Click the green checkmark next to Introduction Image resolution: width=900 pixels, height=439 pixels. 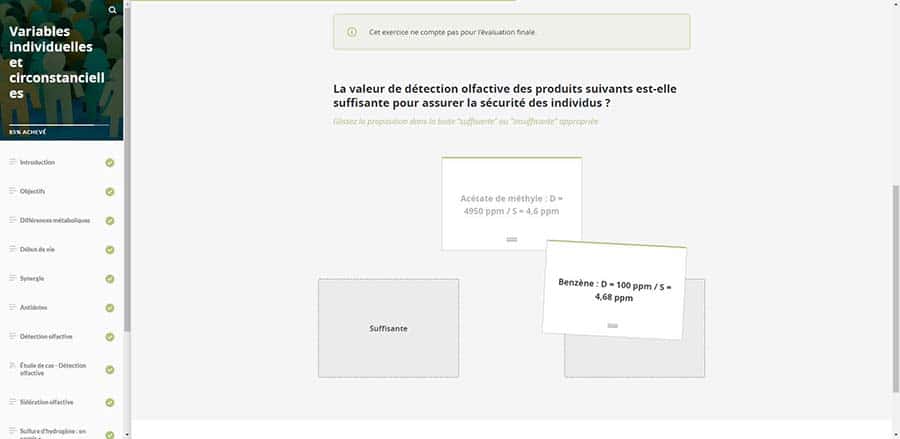pos(110,162)
